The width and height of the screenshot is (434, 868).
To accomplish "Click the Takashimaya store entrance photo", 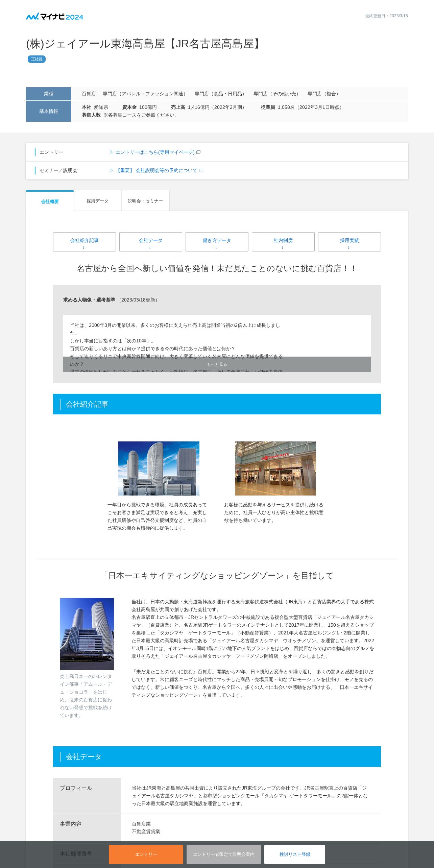I will [x=275, y=468].
